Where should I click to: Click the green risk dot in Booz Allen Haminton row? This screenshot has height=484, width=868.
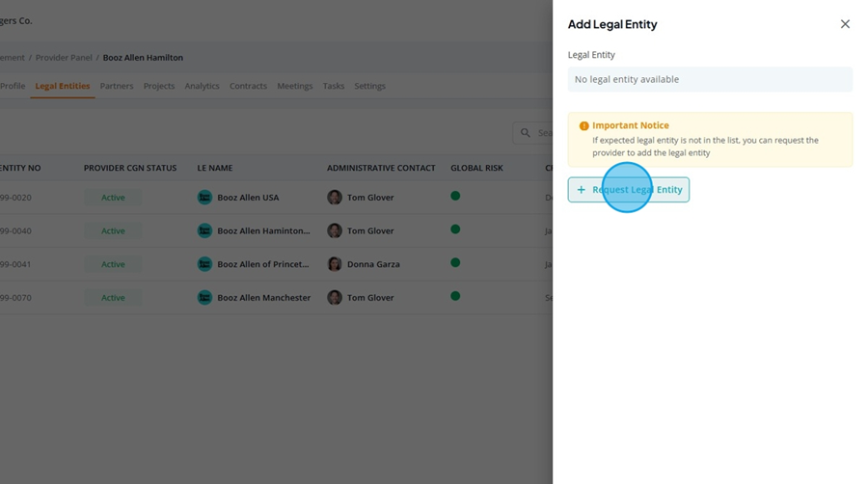(x=455, y=229)
